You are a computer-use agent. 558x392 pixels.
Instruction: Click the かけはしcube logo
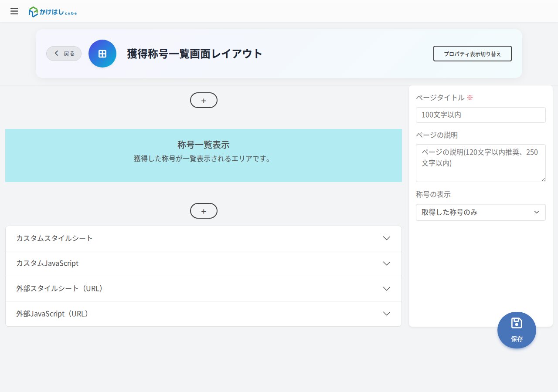[x=52, y=12]
